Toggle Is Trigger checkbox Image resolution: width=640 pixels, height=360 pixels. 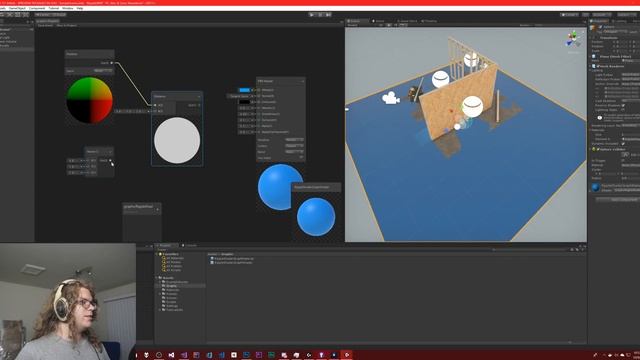click(623, 160)
